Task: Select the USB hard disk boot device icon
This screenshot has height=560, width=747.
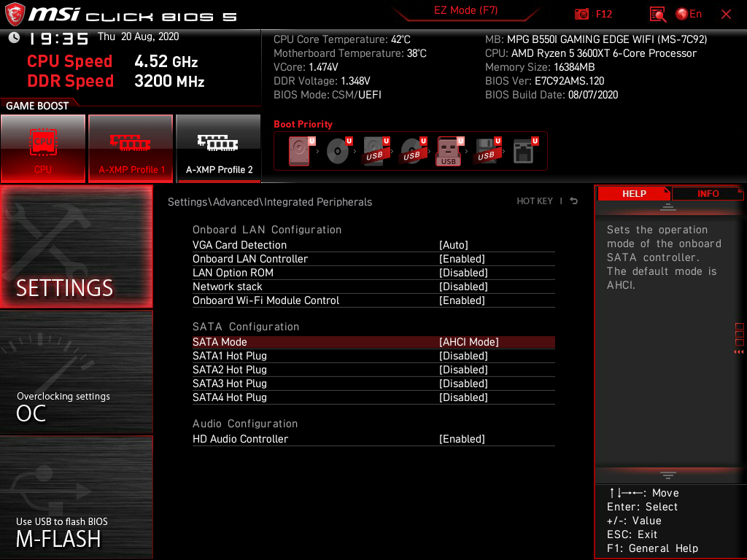Action: [376, 151]
